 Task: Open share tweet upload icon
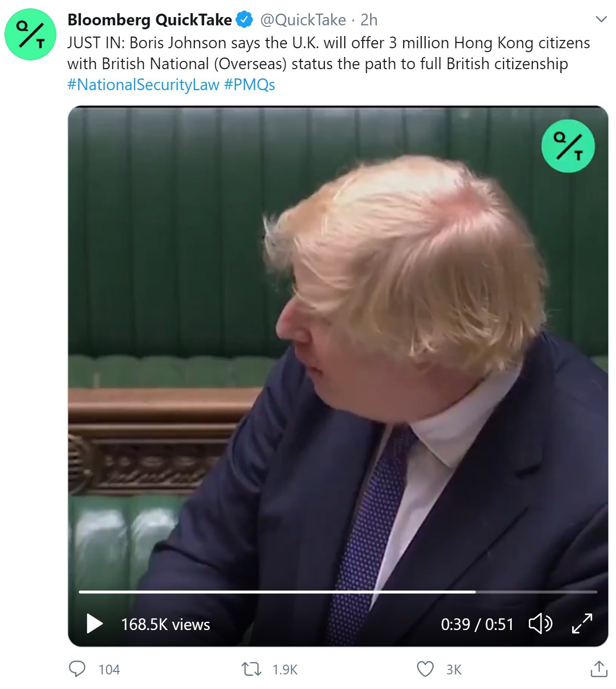pyautogui.click(x=599, y=669)
